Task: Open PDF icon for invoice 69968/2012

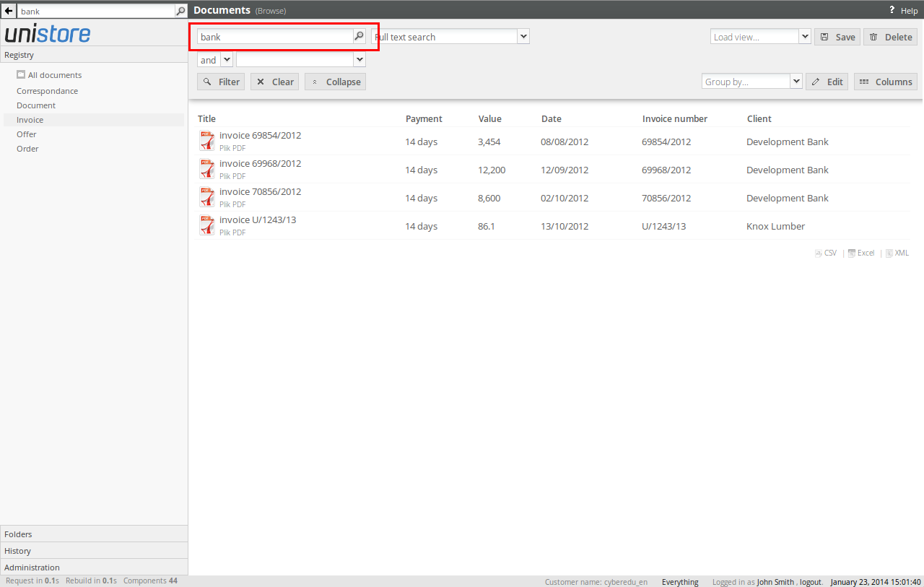Action: coord(207,169)
